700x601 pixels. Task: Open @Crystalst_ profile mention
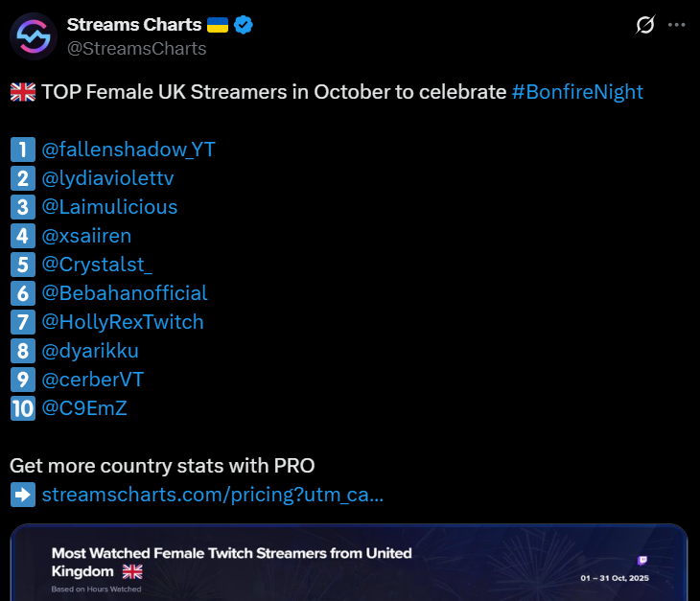[x=97, y=265]
